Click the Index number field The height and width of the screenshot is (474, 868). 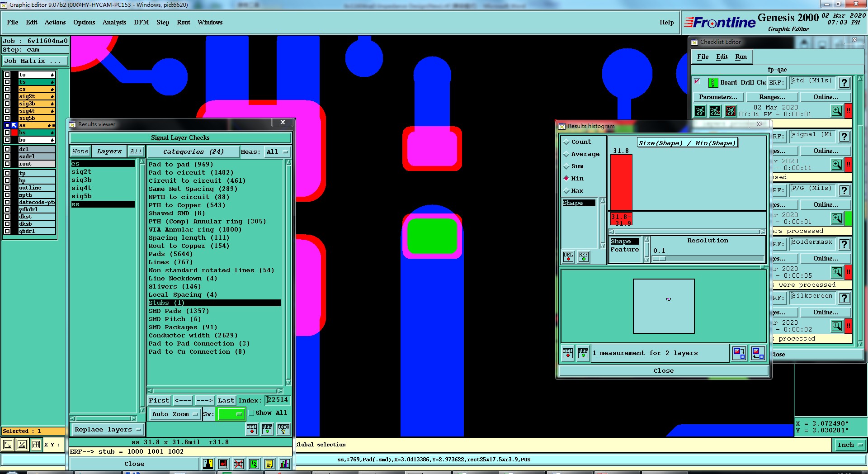[277, 400]
